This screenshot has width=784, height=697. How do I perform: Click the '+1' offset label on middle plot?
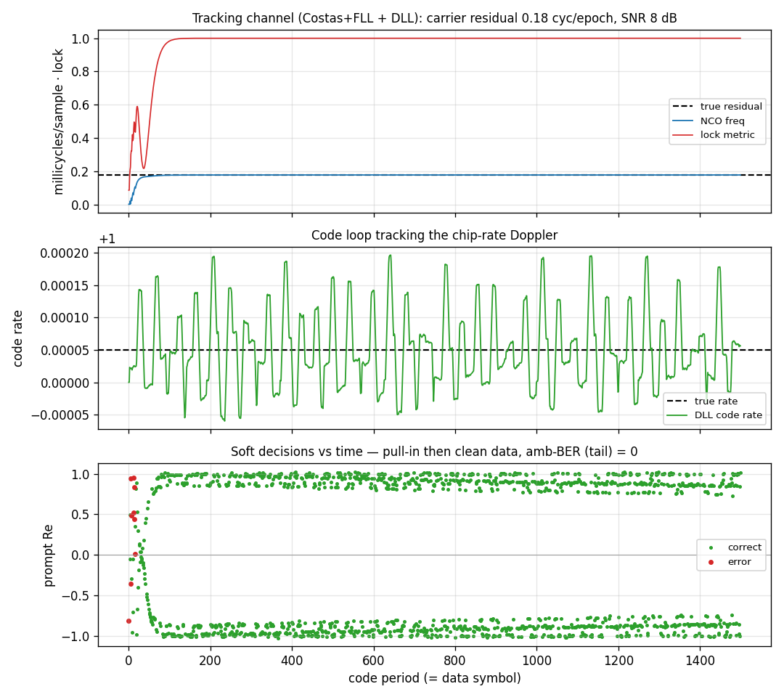(x=107, y=240)
